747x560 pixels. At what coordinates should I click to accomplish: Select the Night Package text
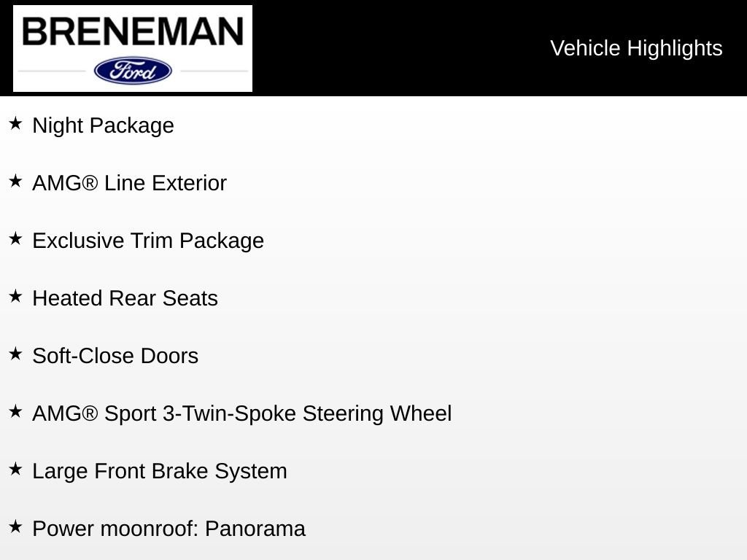[104, 126]
